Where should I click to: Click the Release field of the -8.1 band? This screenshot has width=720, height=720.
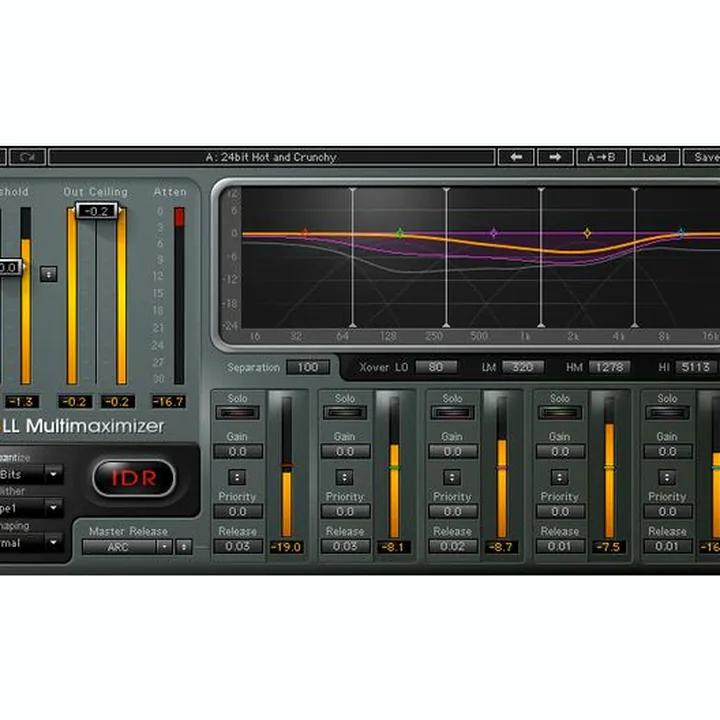point(345,546)
